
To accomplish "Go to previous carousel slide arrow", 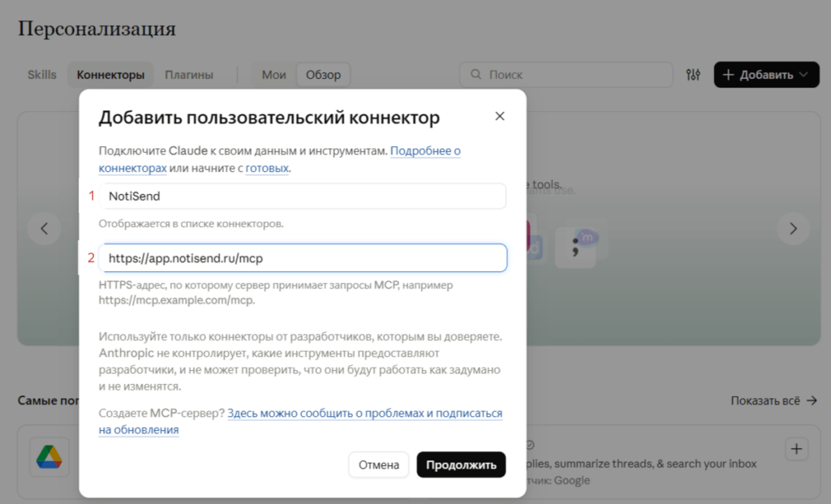I will pos(45,228).
